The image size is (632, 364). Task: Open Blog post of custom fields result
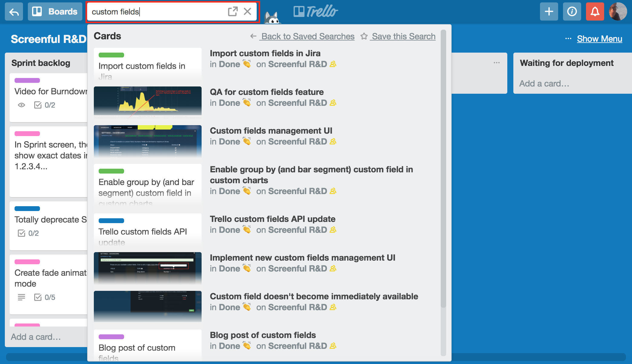(263, 335)
